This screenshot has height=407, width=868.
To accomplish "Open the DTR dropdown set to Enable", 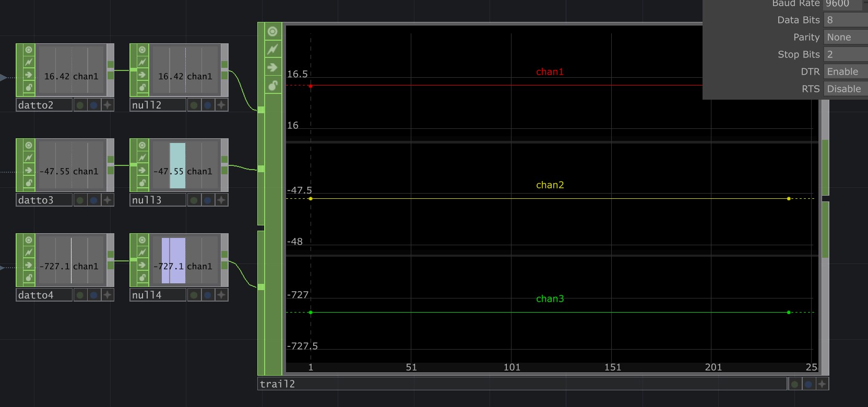I will [x=845, y=71].
